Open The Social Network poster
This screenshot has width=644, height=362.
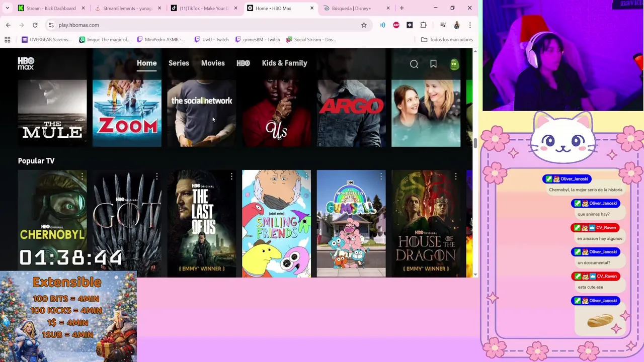tap(202, 113)
